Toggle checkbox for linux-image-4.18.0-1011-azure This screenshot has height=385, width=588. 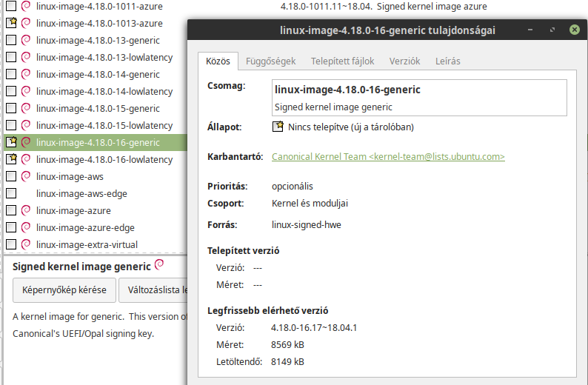click(x=11, y=6)
